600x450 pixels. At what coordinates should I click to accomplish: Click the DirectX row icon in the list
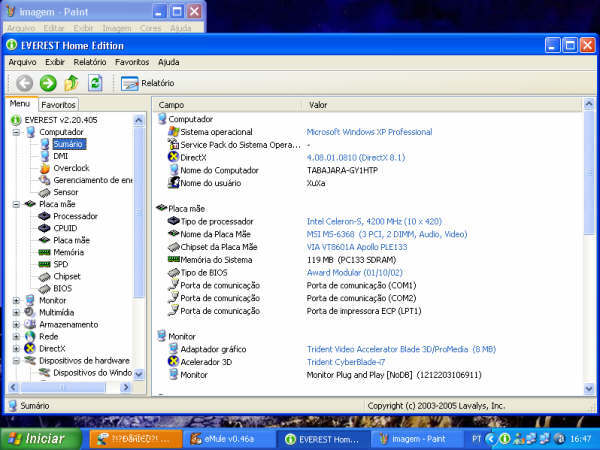click(x=173, y=157)
